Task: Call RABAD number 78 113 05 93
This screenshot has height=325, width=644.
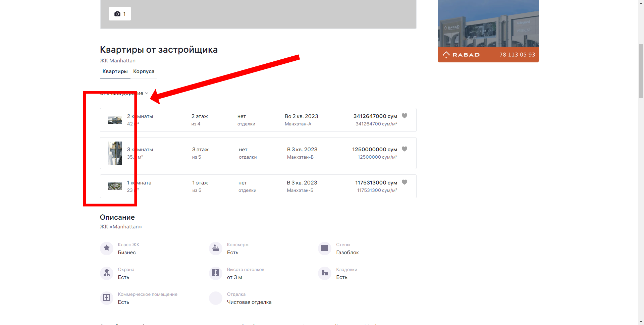Action: click(x=517, y=55)
